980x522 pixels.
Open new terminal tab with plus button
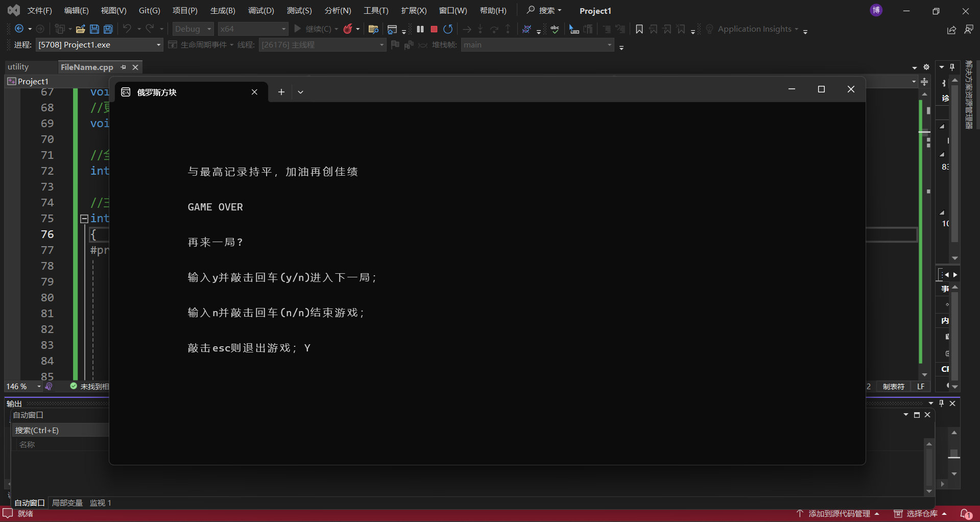pyautogui.click(x=281, y=92)
